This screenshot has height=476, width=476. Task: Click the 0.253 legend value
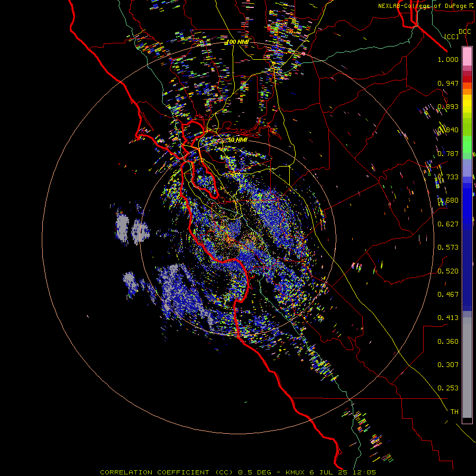click(x=448, y=388)
